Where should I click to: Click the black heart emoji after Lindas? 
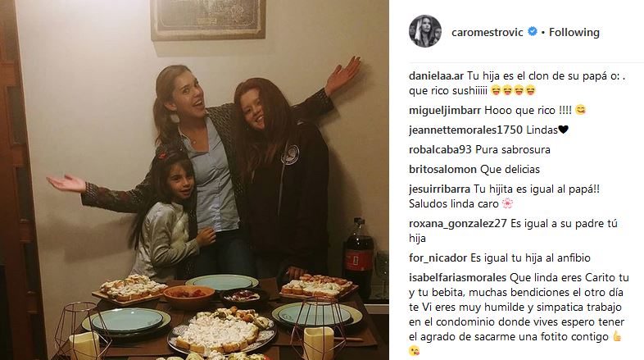(x=563, y=130)
